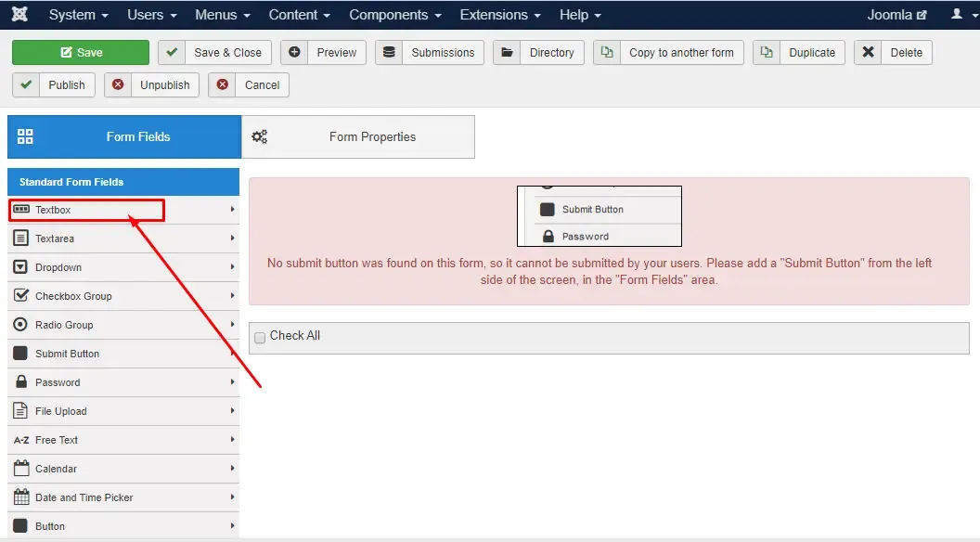Click the Preview plus icon
Image resolution: width=980 pixels, height=542 pixels.
click(x=294, y=53)
